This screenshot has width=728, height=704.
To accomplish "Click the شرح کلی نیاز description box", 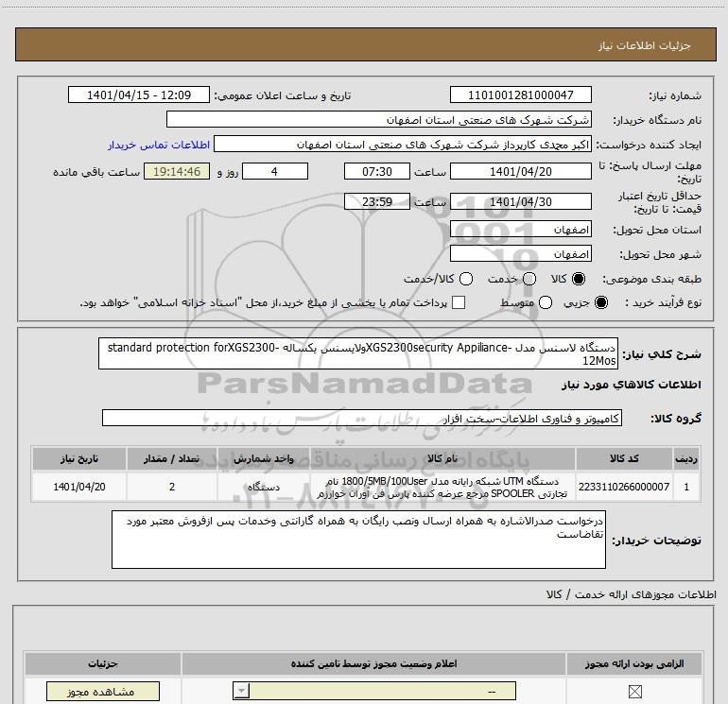I will pyautogui.click(x=358, y=353).
